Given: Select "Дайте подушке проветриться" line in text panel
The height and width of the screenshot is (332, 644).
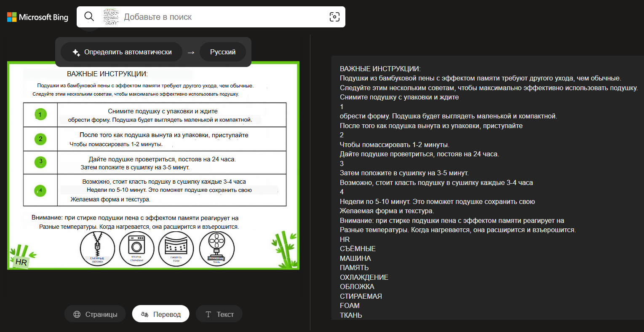Looking at the screenshot, I should coord(420,154).
